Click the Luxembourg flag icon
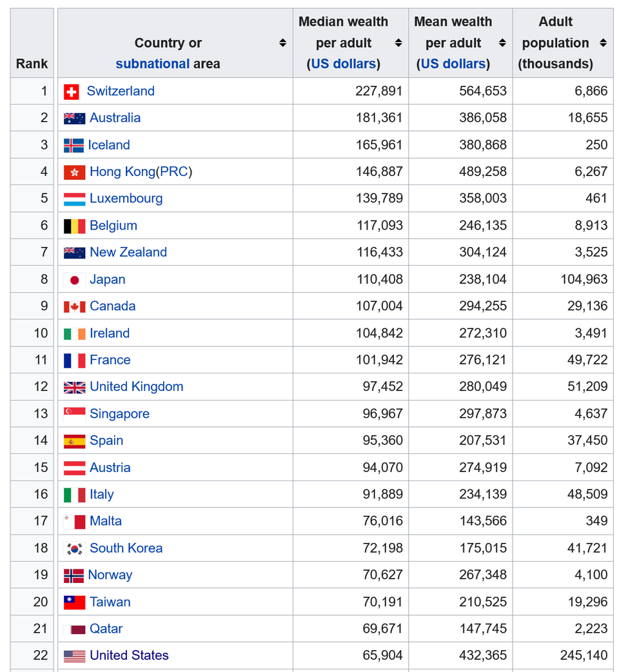 (74, 199)
